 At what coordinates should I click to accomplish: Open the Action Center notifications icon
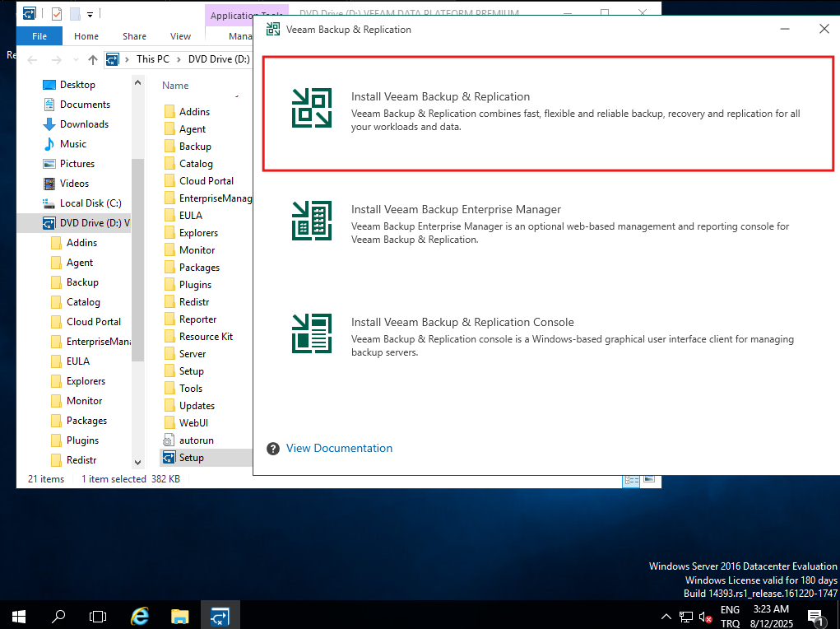[x=815, y=617]
